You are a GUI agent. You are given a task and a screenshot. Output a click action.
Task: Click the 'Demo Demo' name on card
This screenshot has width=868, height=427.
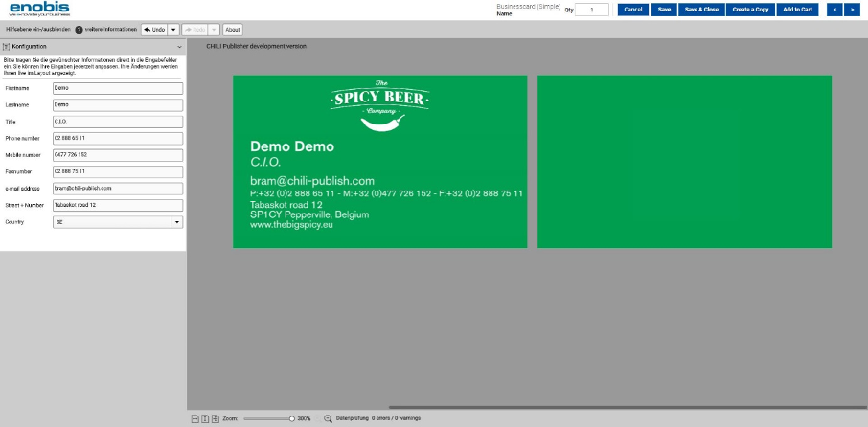tap(292, 146)
